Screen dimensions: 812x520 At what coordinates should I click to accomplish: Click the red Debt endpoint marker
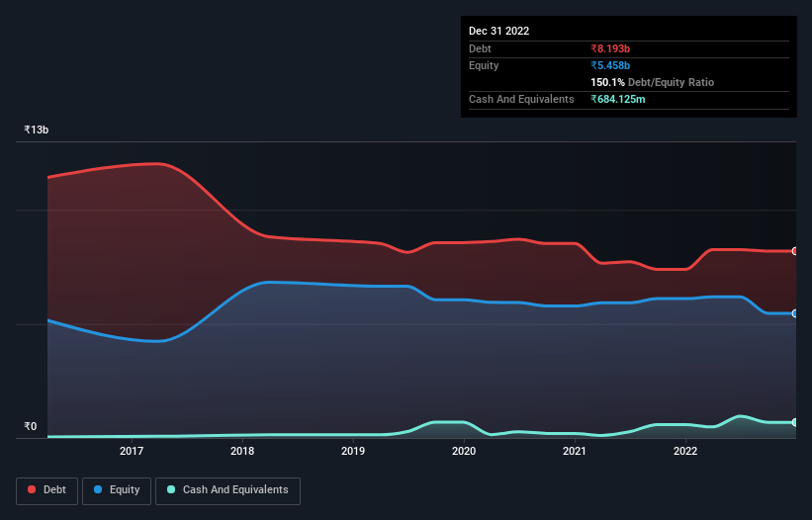pos(795,251)
